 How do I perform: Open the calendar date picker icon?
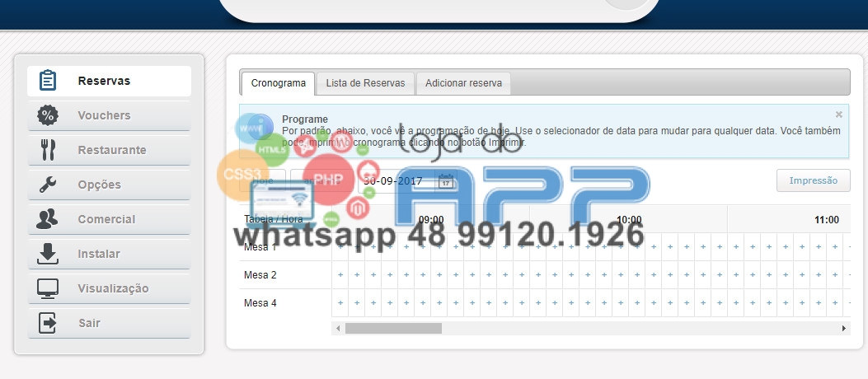(445, 181)
